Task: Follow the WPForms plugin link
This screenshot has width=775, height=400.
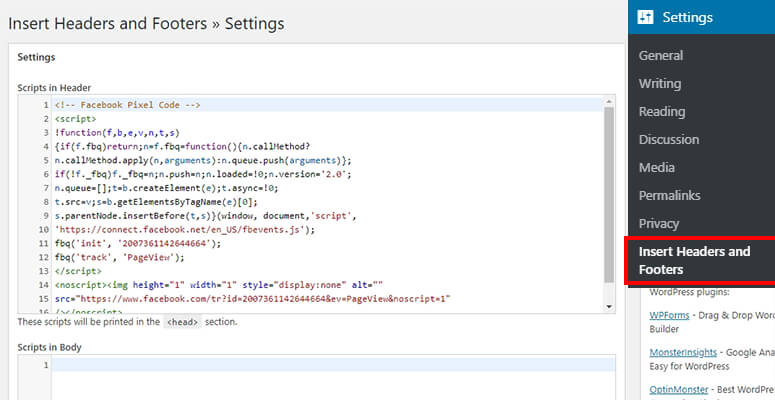Action: click(667, 315)
